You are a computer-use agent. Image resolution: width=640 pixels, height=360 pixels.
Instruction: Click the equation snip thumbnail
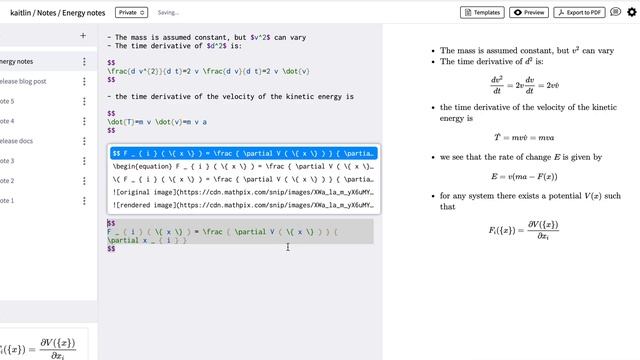pyautogui.click(x=43, y=344)
